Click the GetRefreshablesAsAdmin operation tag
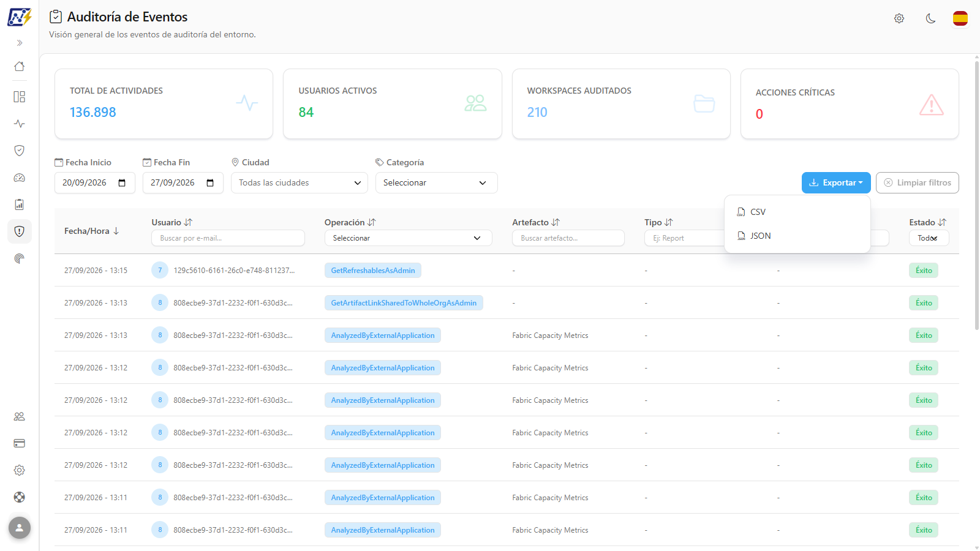Viewport: 980px width, 551px height. (373, 271)
